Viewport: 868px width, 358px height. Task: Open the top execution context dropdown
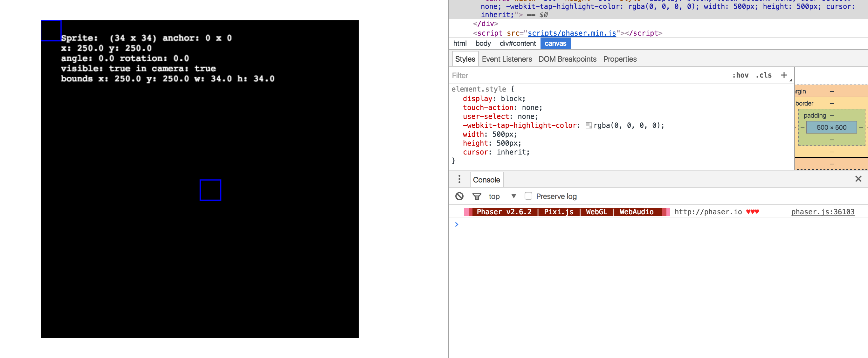(x=502, y=196)
